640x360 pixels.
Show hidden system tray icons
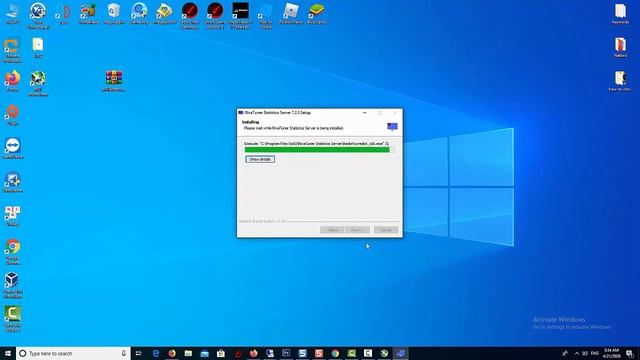(x=577, y=353)
